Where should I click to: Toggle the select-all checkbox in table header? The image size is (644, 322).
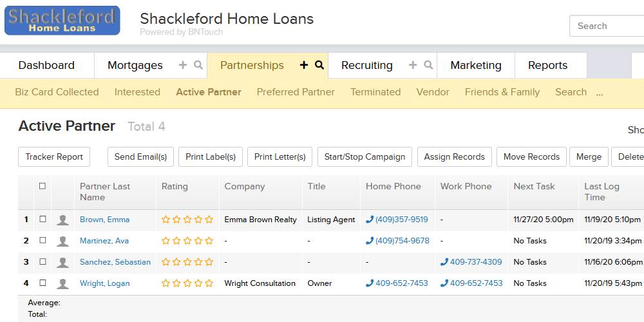point(43,186)
